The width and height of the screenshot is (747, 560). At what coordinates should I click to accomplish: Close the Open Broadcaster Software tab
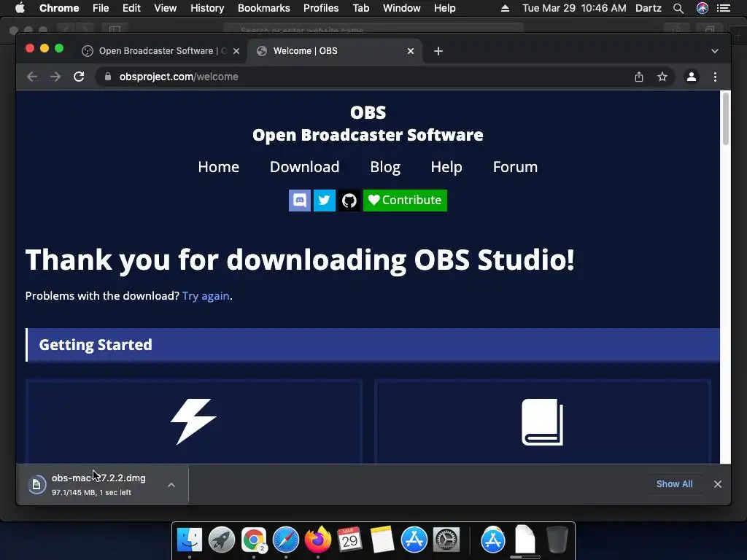[236, 51]
